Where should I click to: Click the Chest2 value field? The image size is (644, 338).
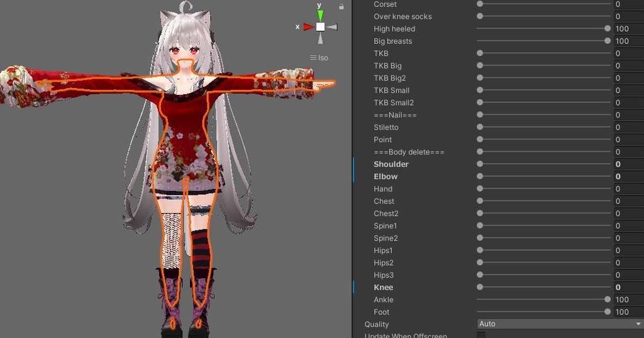[629, 214]
